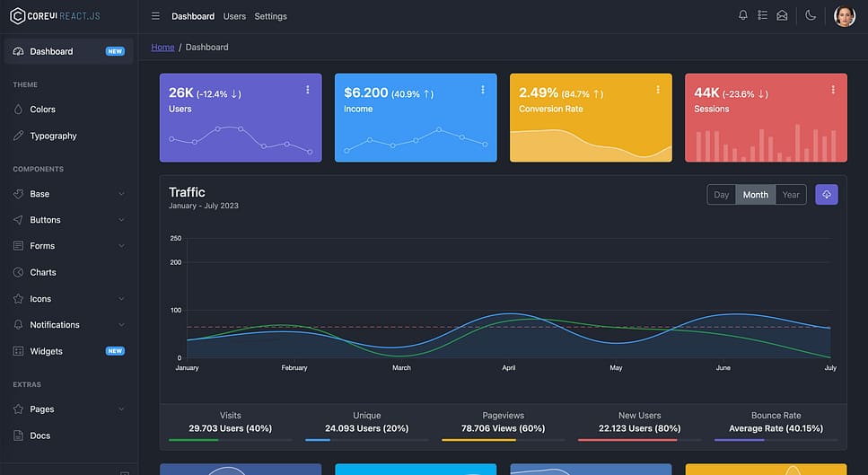The image size is (868, 475).
Task: Go to Users in the top navigation
Action: click(x=234, y=16)
